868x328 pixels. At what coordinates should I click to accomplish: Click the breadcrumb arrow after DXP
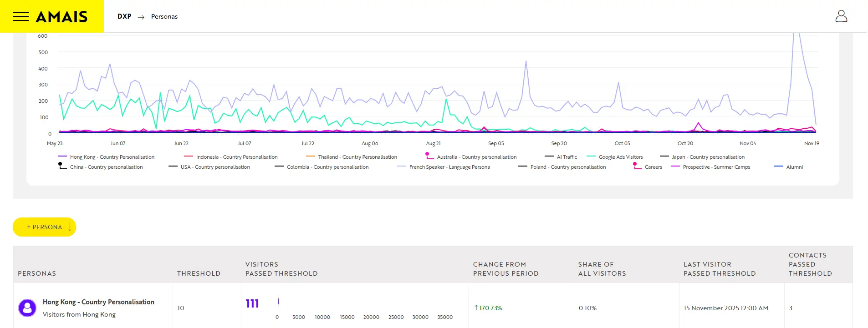pyautogui.click(x=141, y=17)
